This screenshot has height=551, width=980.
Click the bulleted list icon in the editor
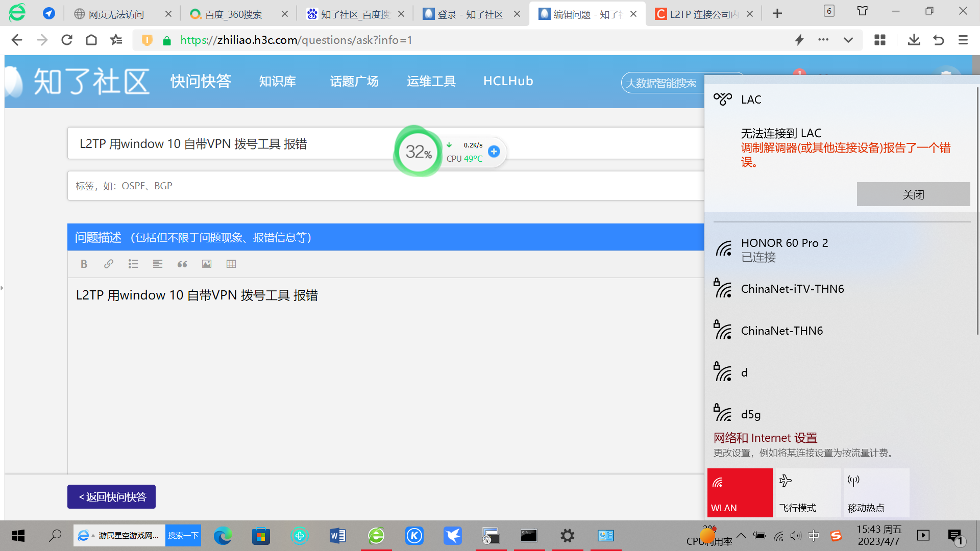(133, 264)
